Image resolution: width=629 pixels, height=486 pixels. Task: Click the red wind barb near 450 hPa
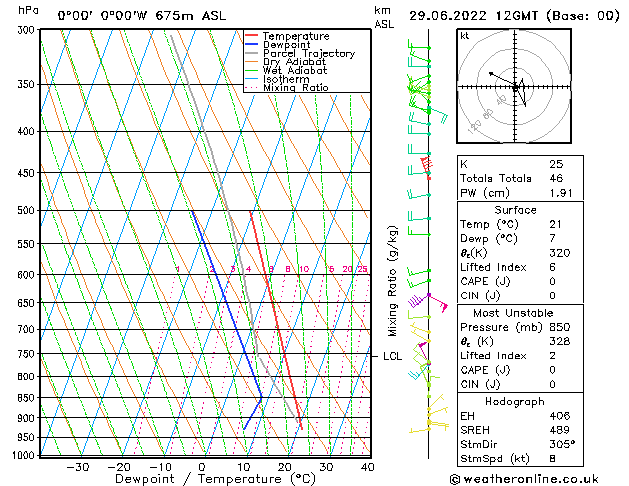click(x=426, y=166)
